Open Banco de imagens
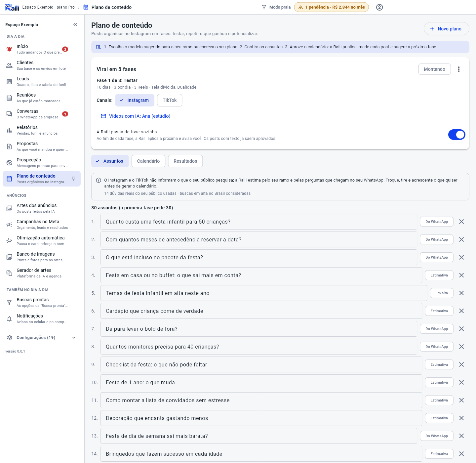This screenshot has height=463, width=476. [42, 257]
